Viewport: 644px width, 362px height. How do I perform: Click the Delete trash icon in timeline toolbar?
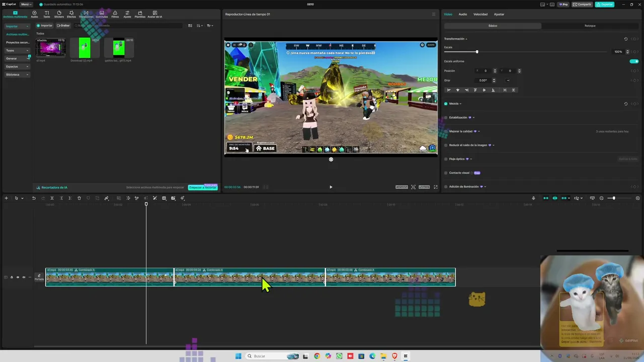tap(79, 198)
